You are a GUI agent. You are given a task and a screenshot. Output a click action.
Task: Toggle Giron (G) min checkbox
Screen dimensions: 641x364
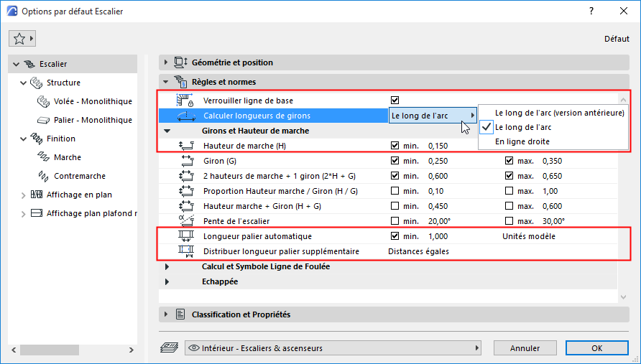395,161
